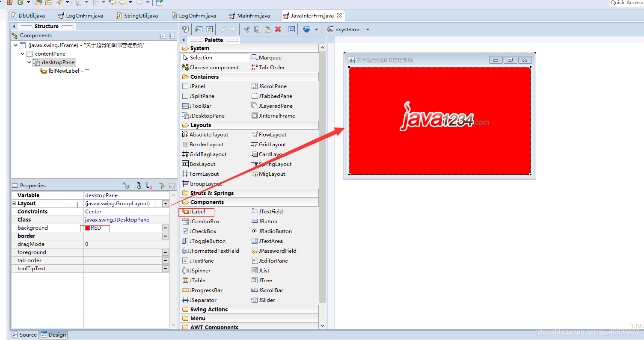
Task: Click the red Delete toolbar icon
Action: (x=279, y=29)
